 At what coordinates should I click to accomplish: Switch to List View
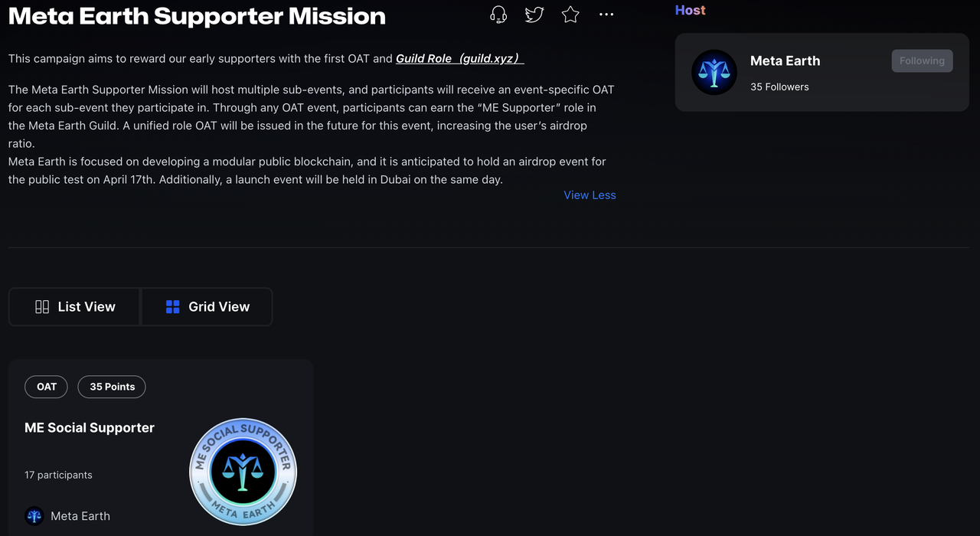[x=75, y=307]
